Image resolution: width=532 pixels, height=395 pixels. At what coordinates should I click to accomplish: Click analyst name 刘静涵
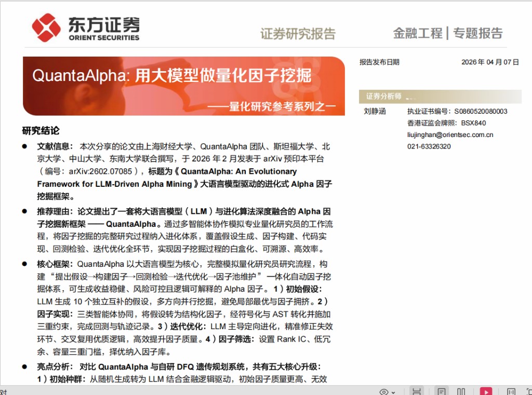click(375, 111)
